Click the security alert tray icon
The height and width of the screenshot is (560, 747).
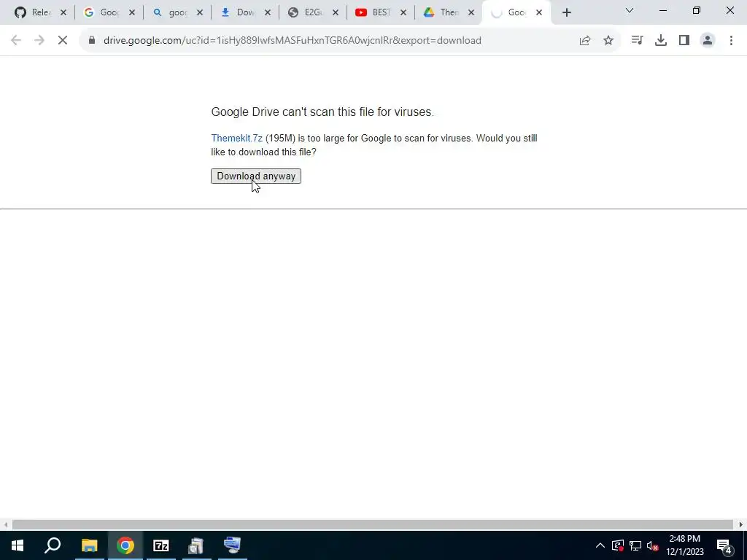tap(618, 545)
